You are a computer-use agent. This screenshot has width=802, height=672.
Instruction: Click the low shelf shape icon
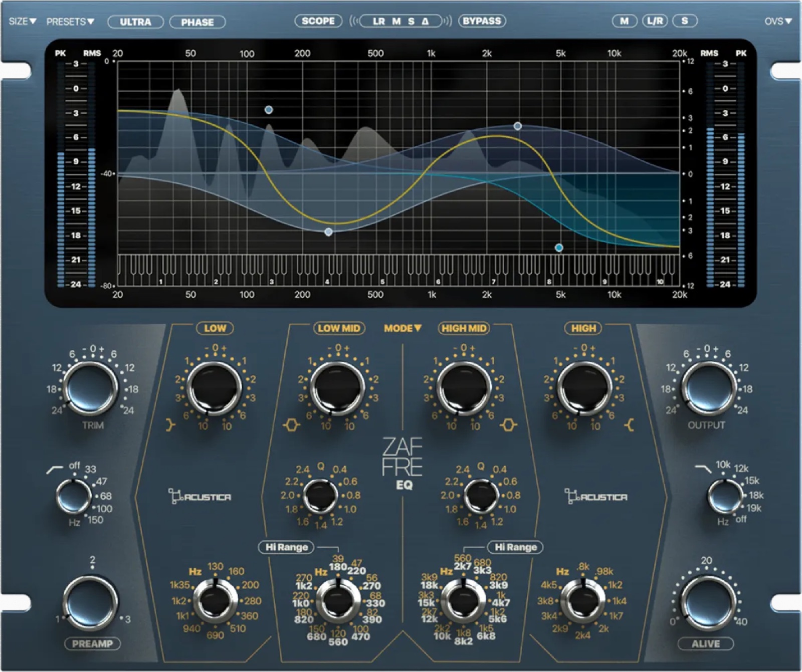pos(171,425)
